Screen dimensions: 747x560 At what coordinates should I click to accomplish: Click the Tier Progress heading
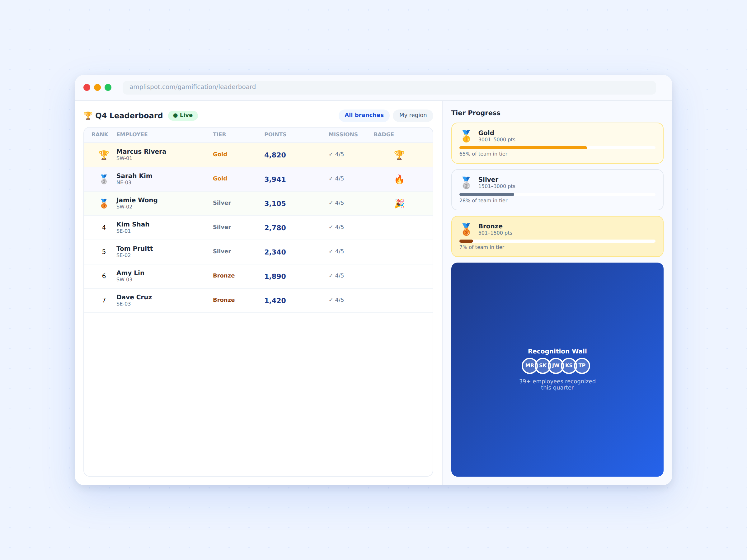point(476,113)
